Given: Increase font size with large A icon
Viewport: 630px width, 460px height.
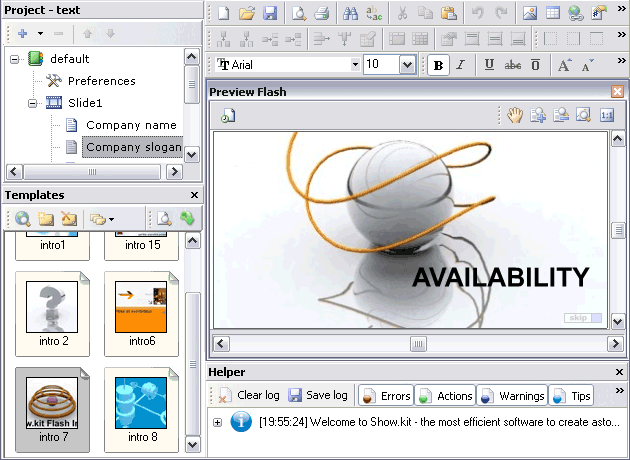Looking at the screenshot, I should [565, 65].
